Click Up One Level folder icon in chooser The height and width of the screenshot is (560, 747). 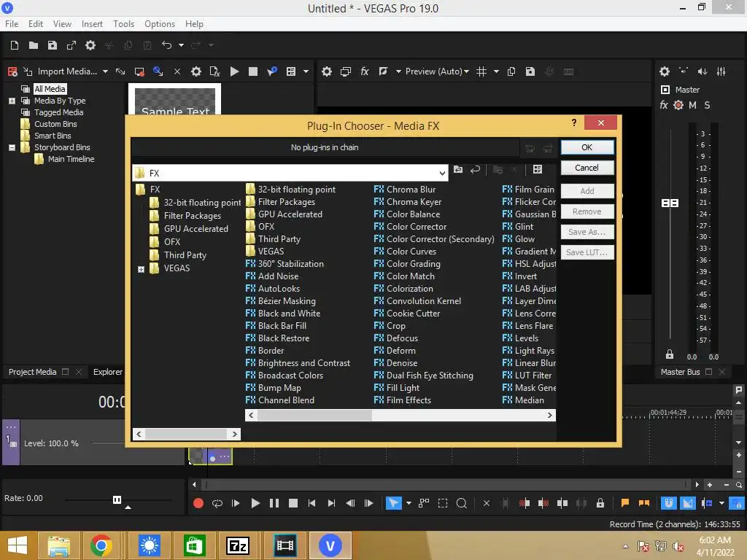(458, 170)
